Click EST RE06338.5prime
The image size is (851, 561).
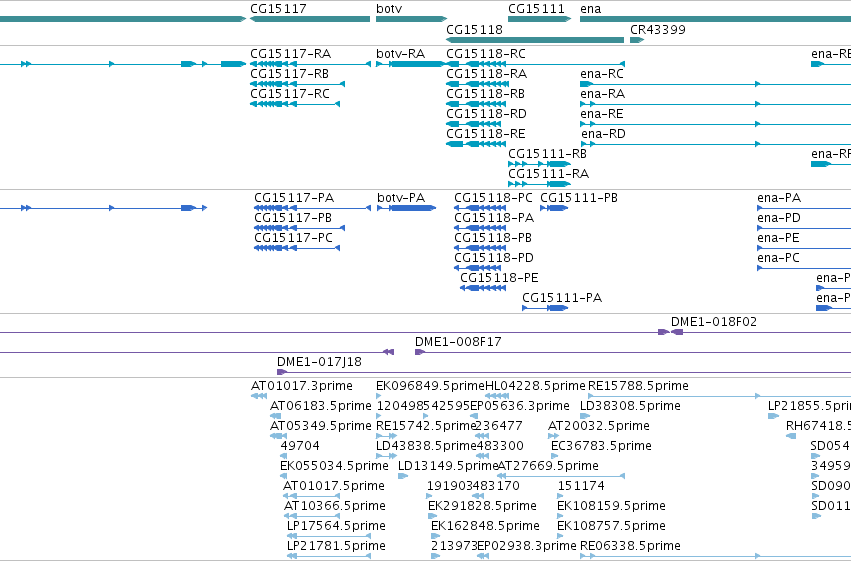coord(630,546)
